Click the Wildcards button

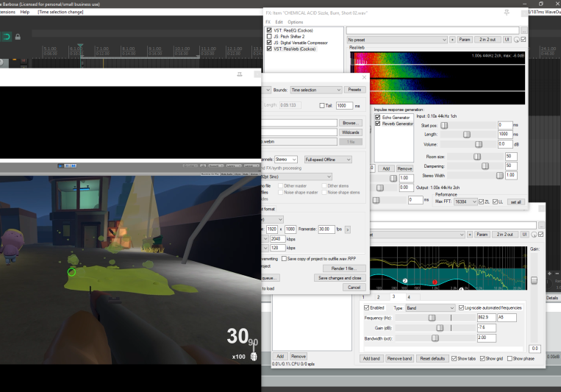tap(351, 132)
